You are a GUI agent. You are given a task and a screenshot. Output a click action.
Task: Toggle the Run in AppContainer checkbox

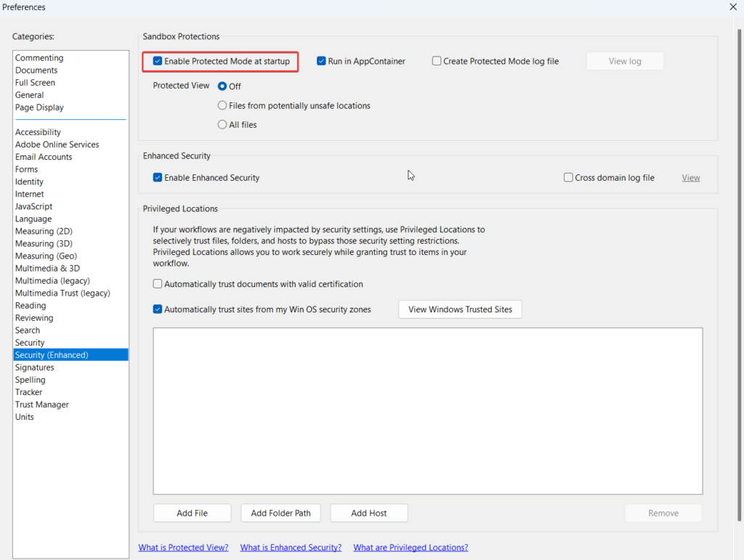(321, 62)
